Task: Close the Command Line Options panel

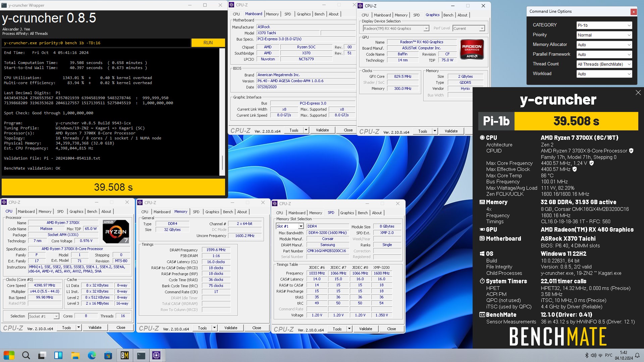Action: pos(634,12)
